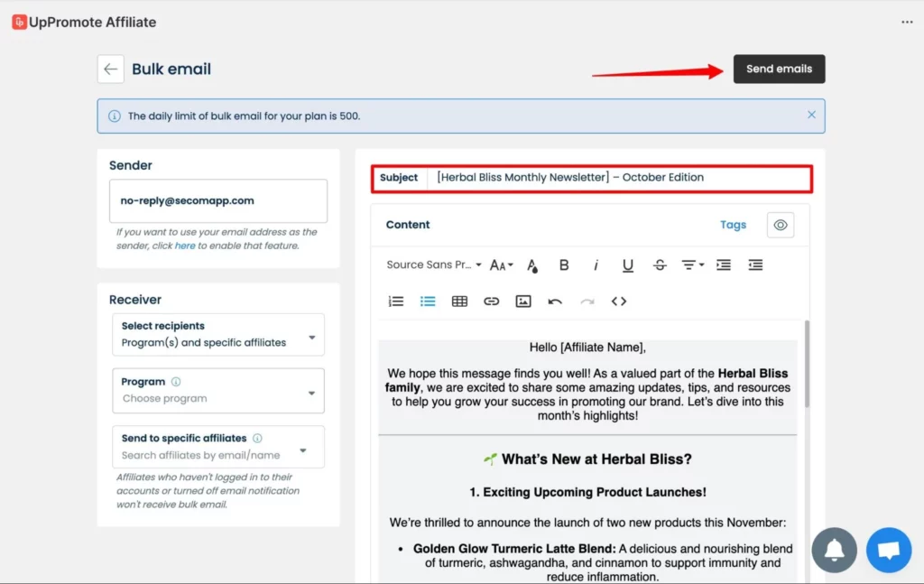Toggle underline formatting
924x584 pixels.
click(x=628, y=265)
